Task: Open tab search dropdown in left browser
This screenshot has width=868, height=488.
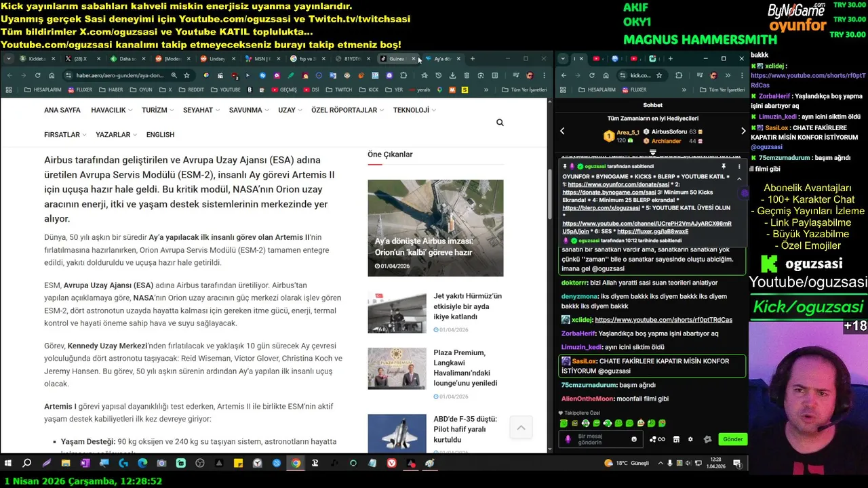Action: 8,59
